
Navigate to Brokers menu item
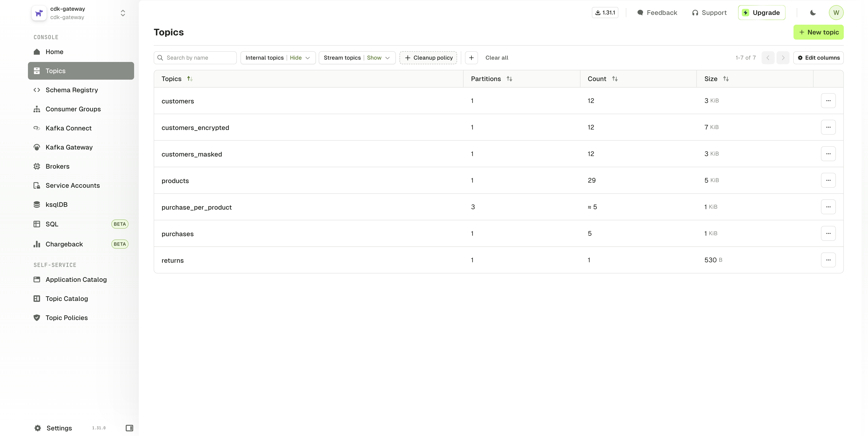(x=57, y=167)
